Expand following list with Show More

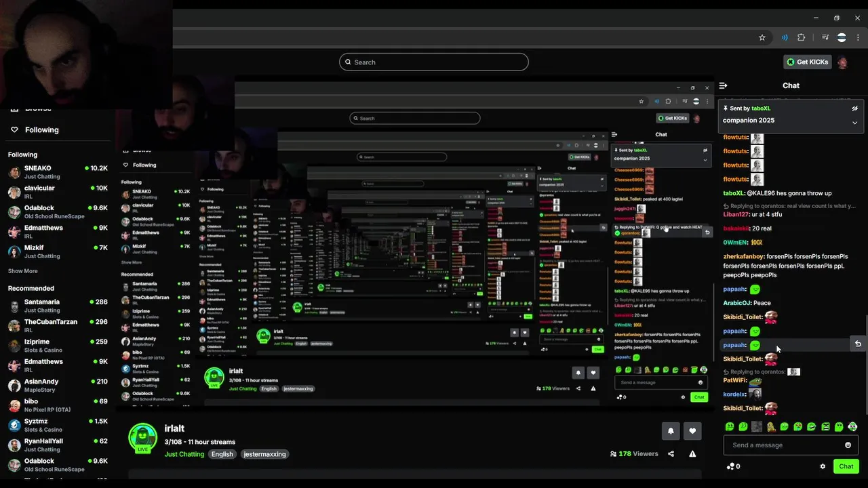pyautogui.click(x=22, y=271)
